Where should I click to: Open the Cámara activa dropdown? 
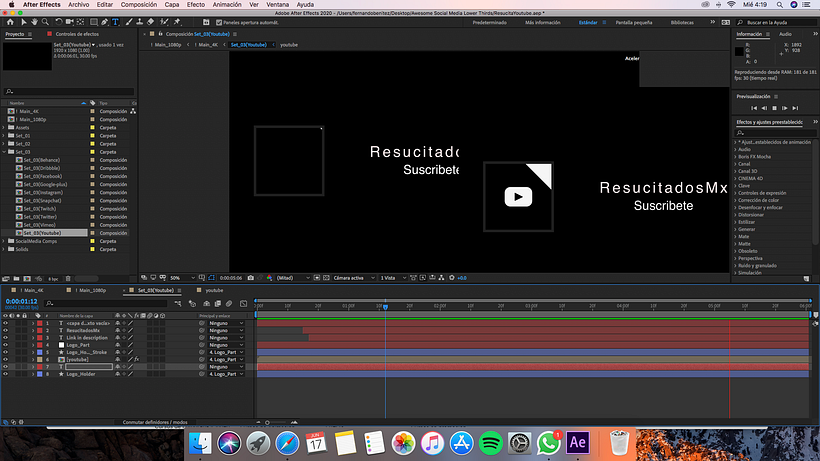(354, 278)
